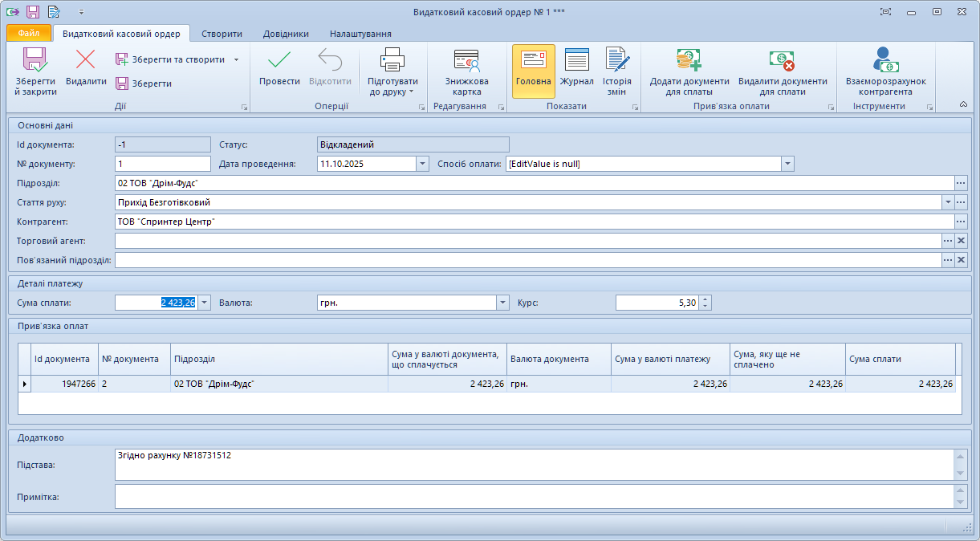Click the Save and Close icon
Screen dimensions: 980x541
(x=35, y=60)
